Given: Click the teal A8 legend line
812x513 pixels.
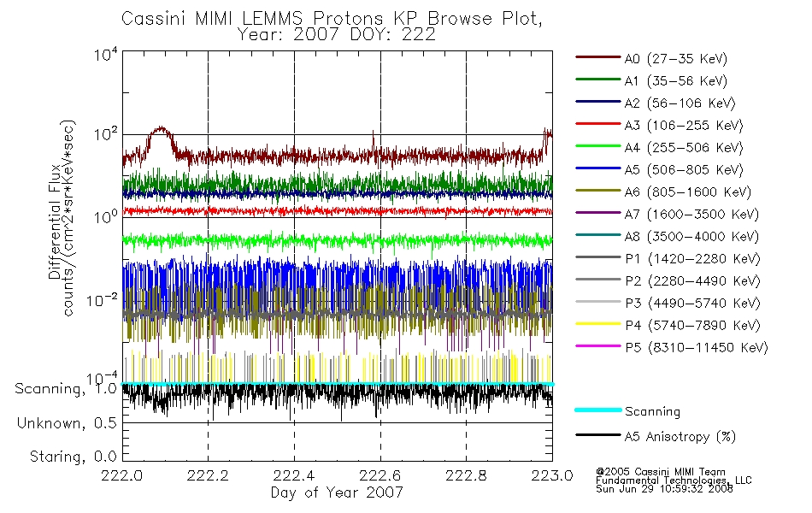Looking at the screenshot, I should point(598,235).
